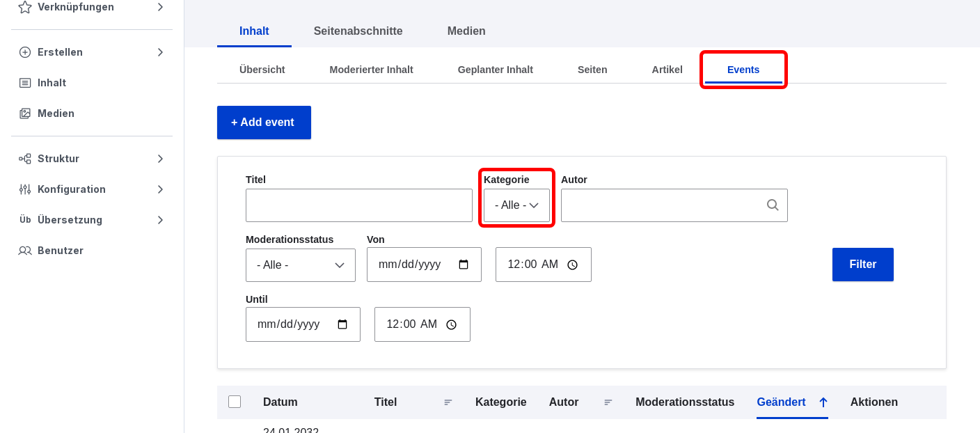The image size is (980, 433).
Task: Sort table by Autor column header
Action: coord(564,402)
